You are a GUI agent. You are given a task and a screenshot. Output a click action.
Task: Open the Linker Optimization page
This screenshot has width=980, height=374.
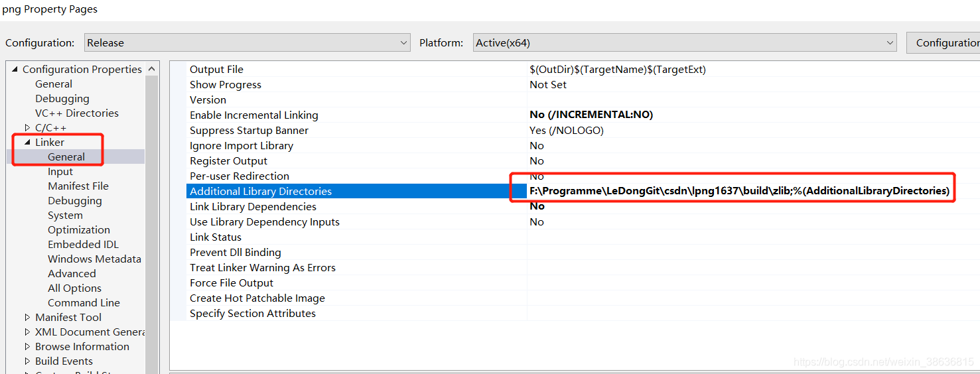pos(79,230)
